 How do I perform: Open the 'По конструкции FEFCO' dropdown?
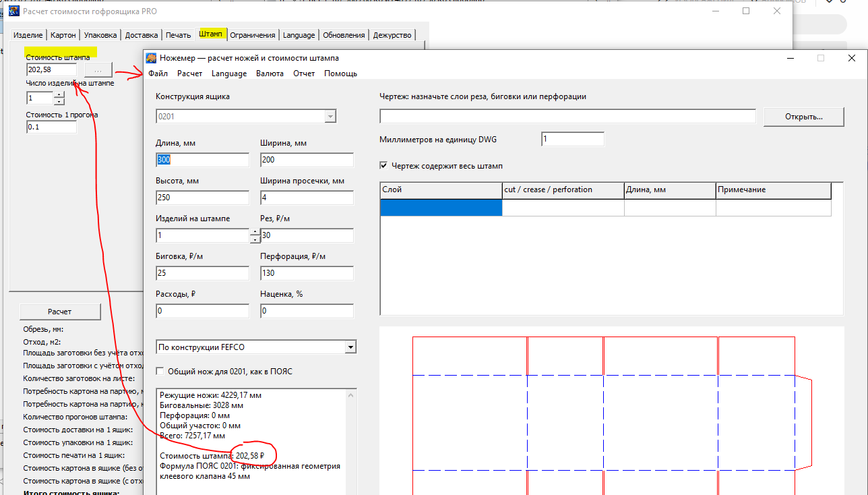pyautogui.click(x=350, y=347)
